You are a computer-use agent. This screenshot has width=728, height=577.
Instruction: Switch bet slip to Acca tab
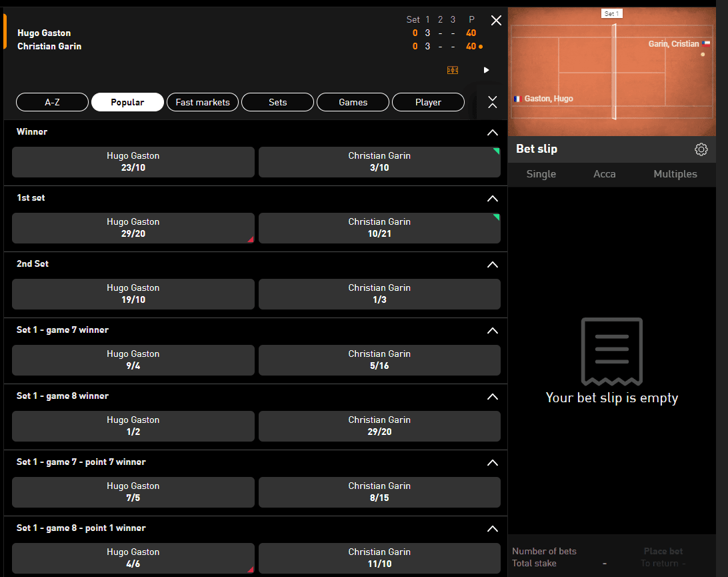tap(605, 174)
